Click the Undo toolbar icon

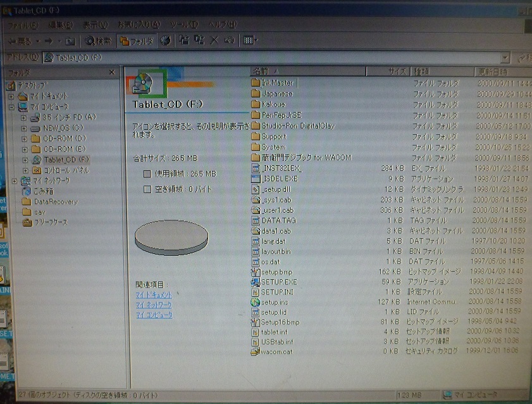tap(229, 41)
